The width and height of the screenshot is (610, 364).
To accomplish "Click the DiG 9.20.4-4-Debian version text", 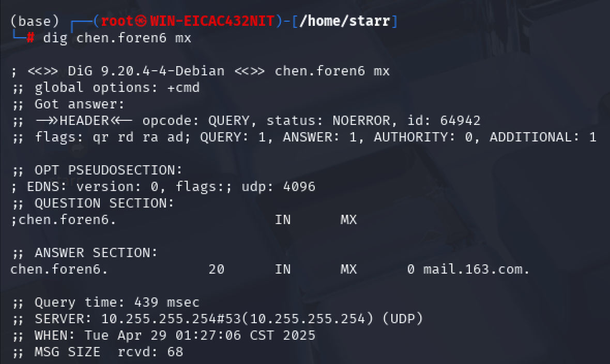I will (x=146, y=71).
